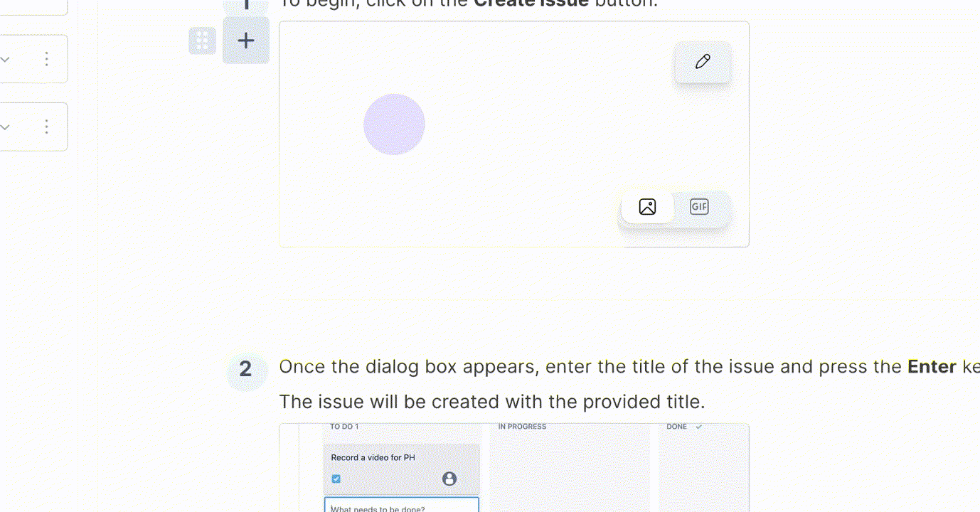Select the TO DO 1 column header
Screen dimensions: 980x512
click(x=344, y=427)
